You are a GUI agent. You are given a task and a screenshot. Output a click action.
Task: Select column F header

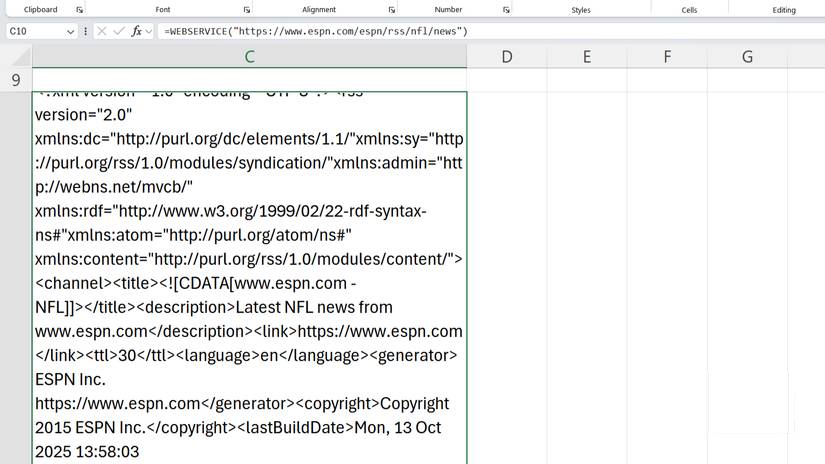coord(667,56)
